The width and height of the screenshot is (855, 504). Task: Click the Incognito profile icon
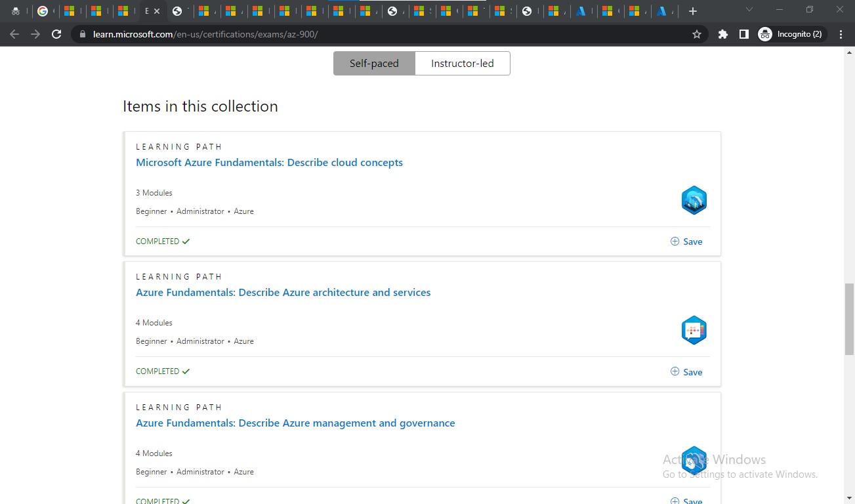point(764,33)
